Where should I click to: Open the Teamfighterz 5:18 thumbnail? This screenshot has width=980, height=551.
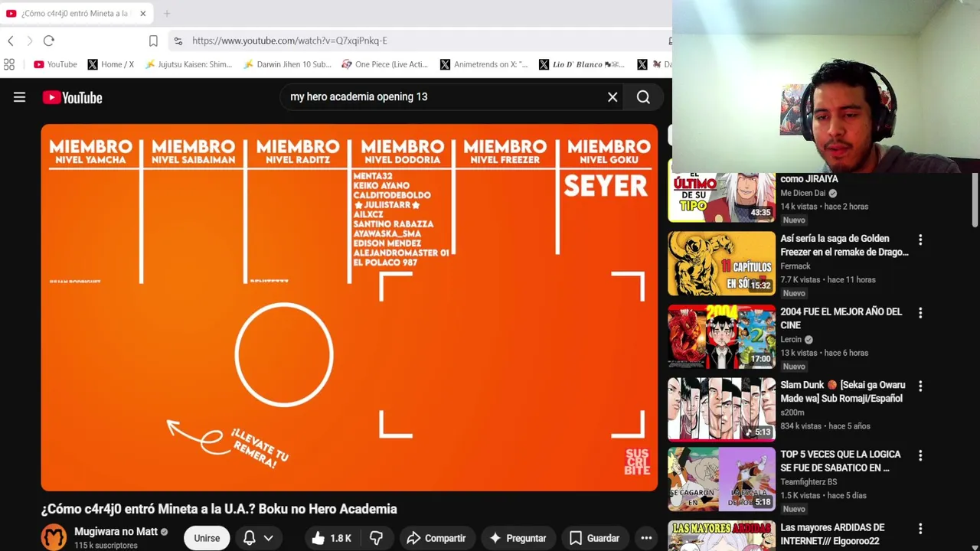pos(721,479)
